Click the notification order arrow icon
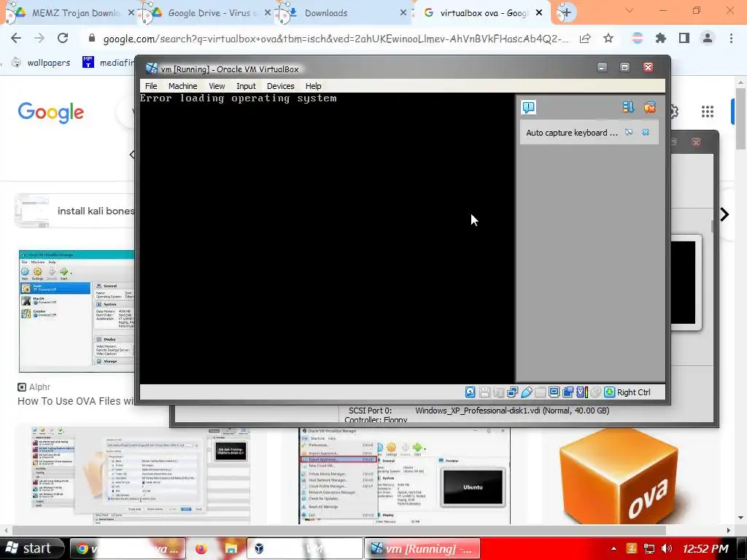This screenshot has width=747, height=560. [x=628, y=107]
